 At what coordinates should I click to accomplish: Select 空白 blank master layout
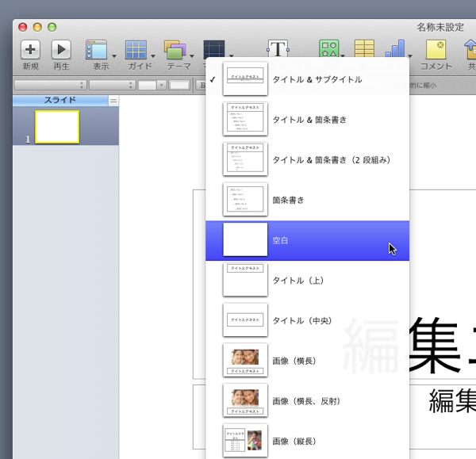pyautogui.click(x=307, y=240)
